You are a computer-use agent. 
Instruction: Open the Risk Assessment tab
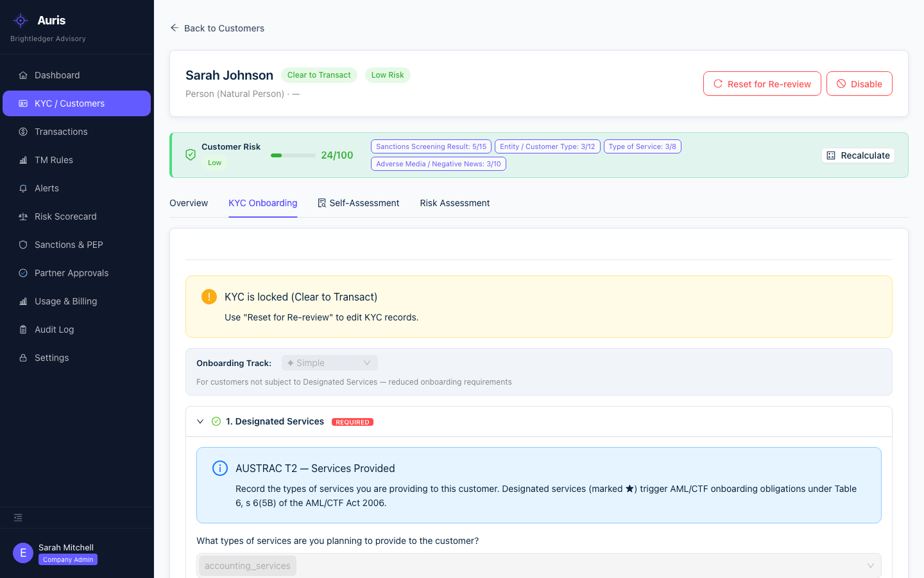tap(455, 203)
